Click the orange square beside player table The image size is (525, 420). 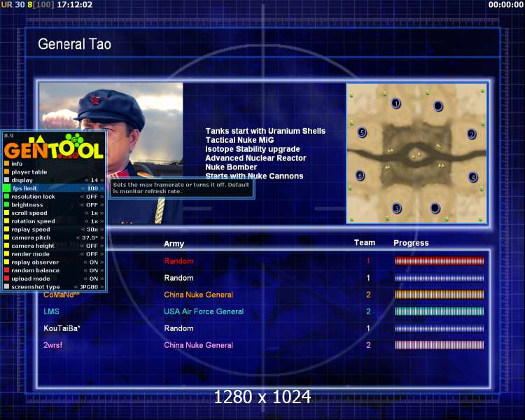coord(6,171)
